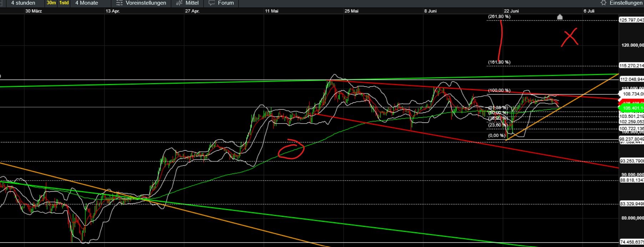This screenshot has width=644, height=247.
Task: Open the Voreinstellungen sliders icon
Action: pos(120,3)
